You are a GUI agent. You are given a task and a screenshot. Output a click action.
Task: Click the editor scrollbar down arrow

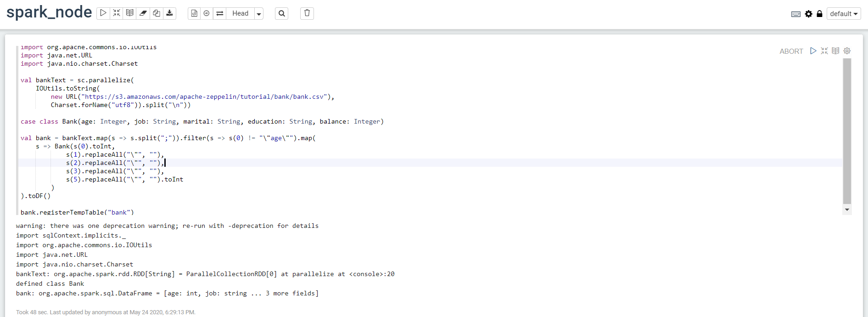point(847,209)
